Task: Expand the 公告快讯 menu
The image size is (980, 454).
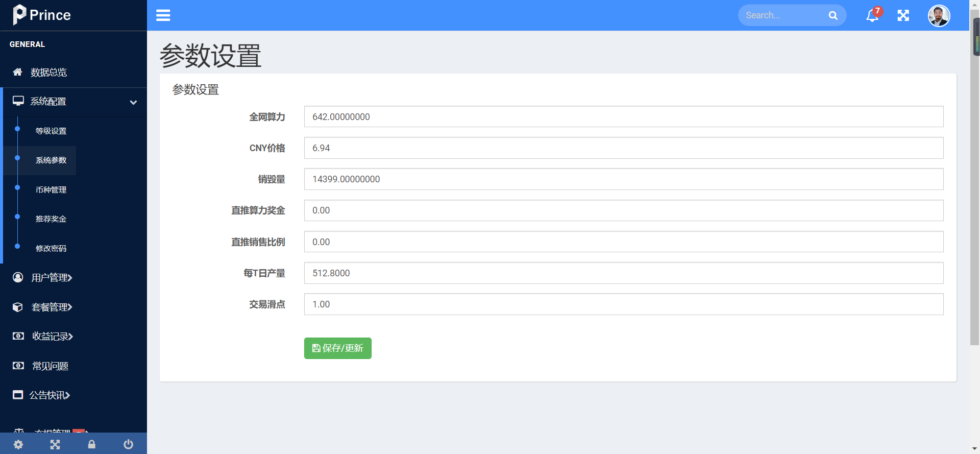Action: (x=67, y=395)
